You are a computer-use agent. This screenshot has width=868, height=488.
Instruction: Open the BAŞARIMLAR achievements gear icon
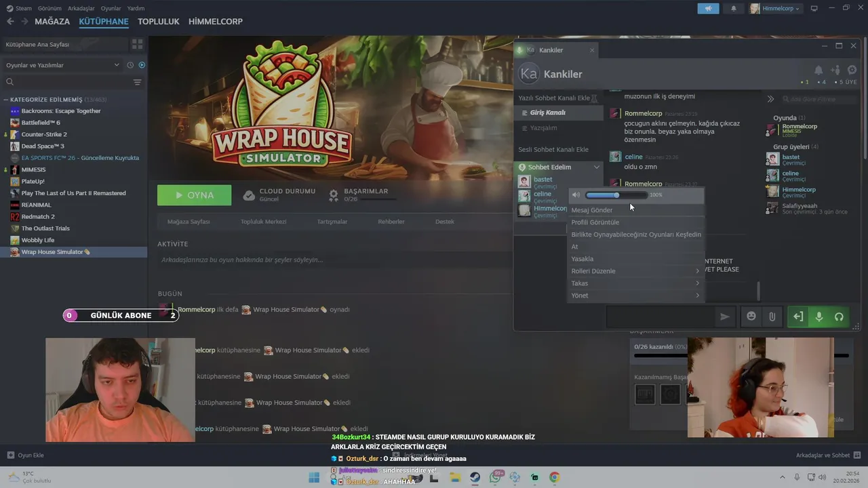pyautogui.click(x=334, y=195)
